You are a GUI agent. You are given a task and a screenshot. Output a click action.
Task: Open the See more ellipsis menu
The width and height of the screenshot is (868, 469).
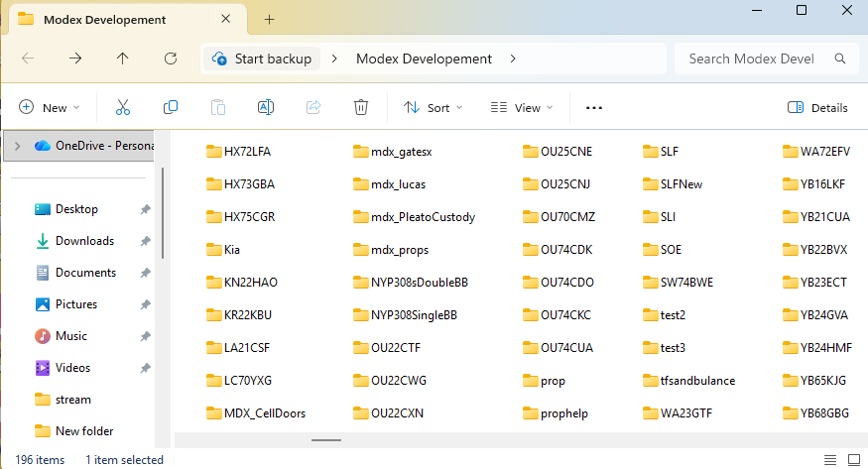click(594, 108)
